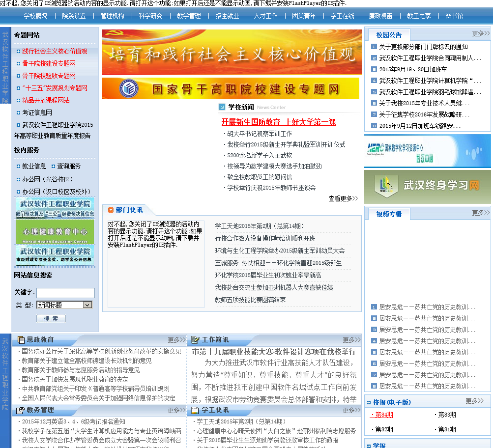Click the first 居安思危 video list entry icon
493x448 pixels.
374,307
